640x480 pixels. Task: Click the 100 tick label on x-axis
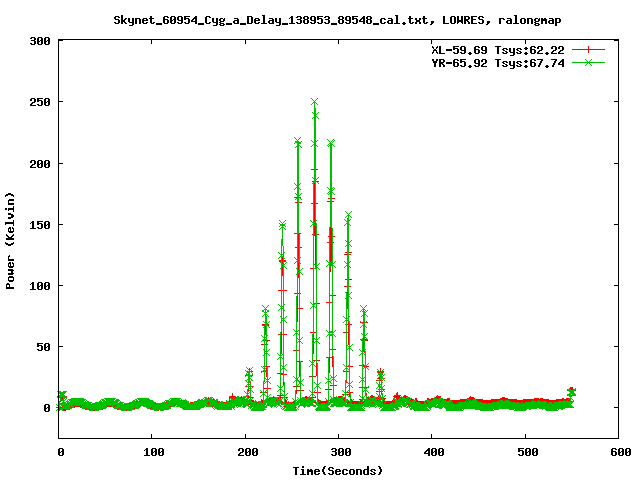coord(152,453)
